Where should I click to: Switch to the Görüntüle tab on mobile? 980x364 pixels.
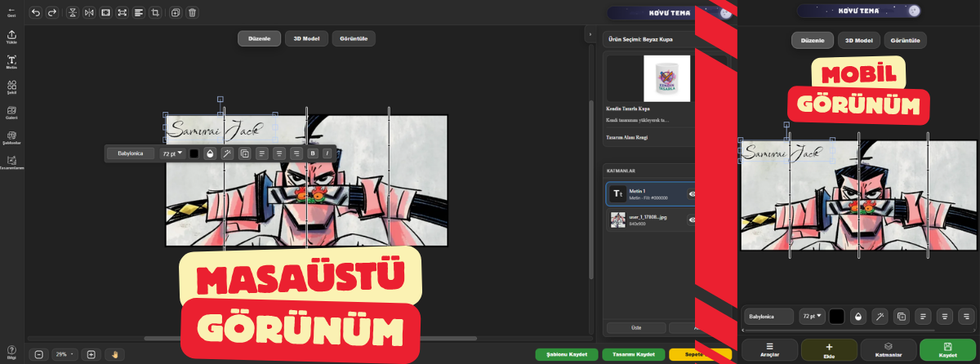coord(905,40)
